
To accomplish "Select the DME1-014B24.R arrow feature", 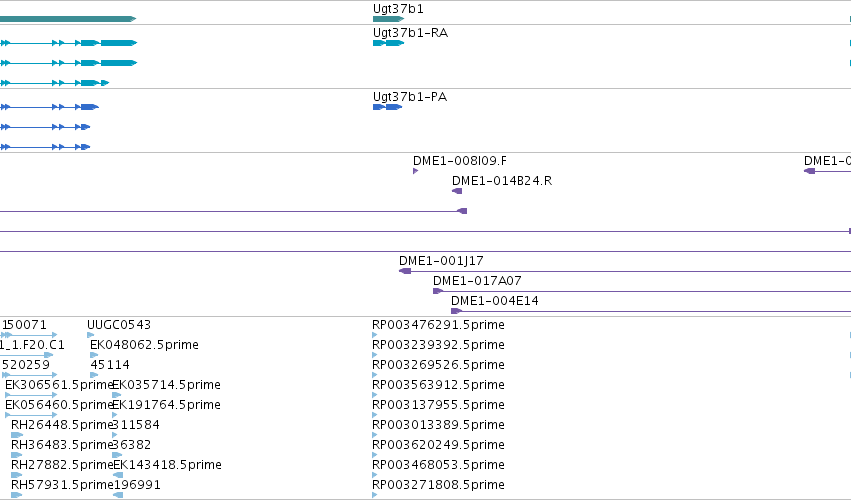I will [x=457, y=191].
